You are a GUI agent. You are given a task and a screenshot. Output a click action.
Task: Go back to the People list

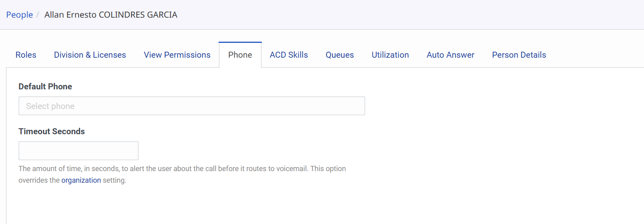click(19, 15)
